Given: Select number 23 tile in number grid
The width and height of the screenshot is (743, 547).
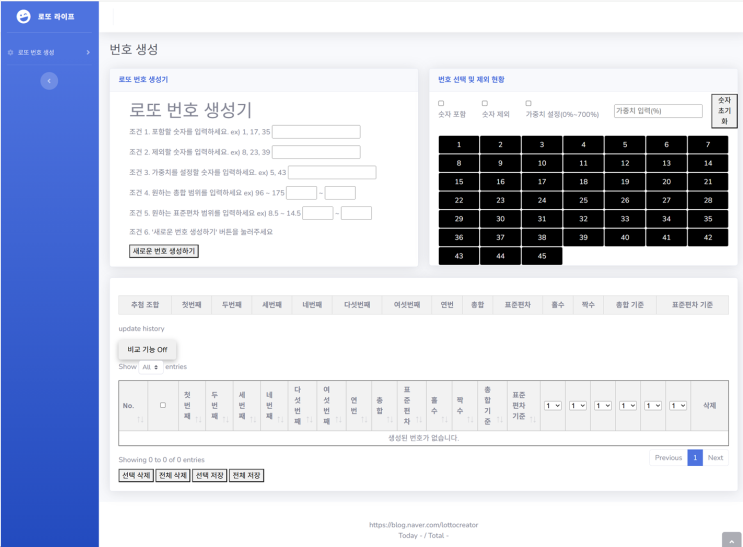Looking at the screenshot, I should pyautogui.click(x=500, y=200).
